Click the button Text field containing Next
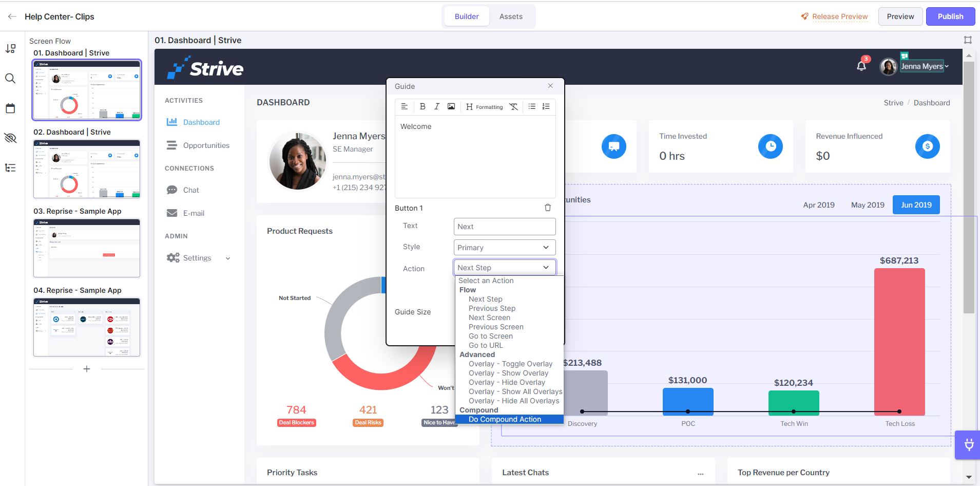Image resolution: width=980 pixels, height=486 pixels. point(505,227)
